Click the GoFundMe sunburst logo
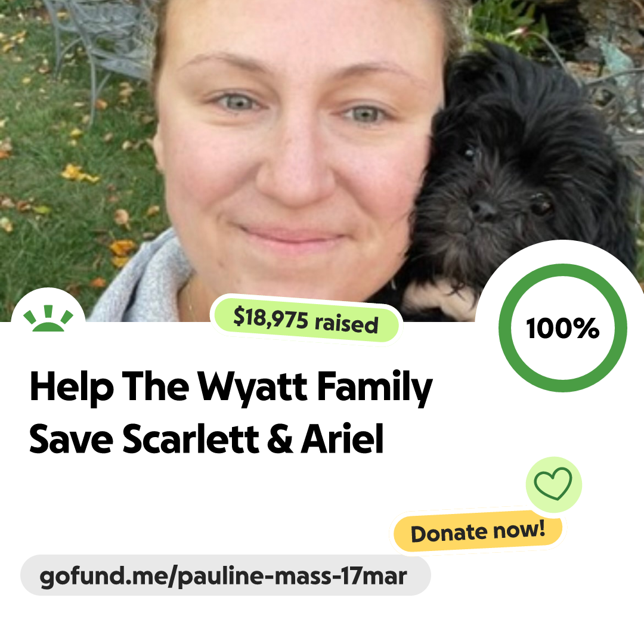The height and width of the screenshot is (644, 644). tap(48, 318)
